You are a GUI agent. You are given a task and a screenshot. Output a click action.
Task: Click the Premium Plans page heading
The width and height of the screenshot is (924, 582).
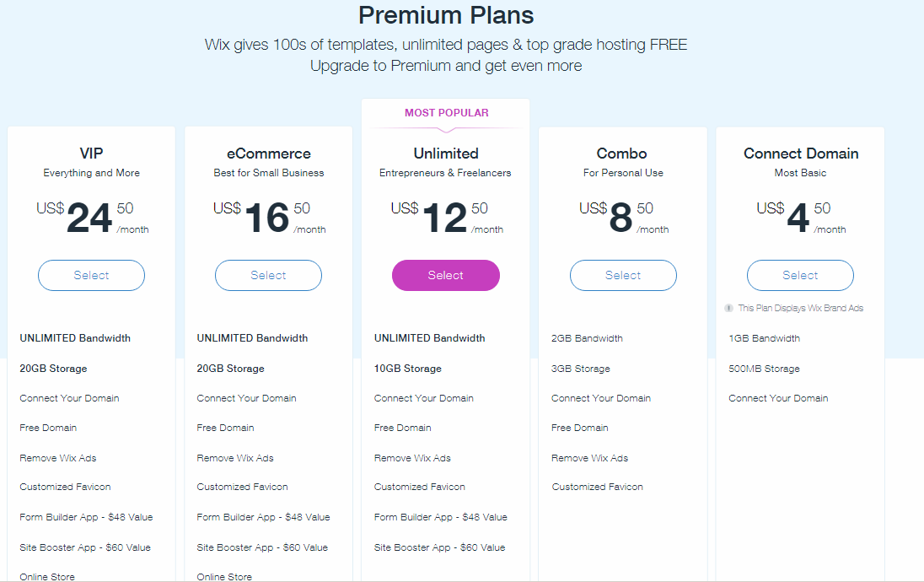pyautogui.click(x=446, y=15)
